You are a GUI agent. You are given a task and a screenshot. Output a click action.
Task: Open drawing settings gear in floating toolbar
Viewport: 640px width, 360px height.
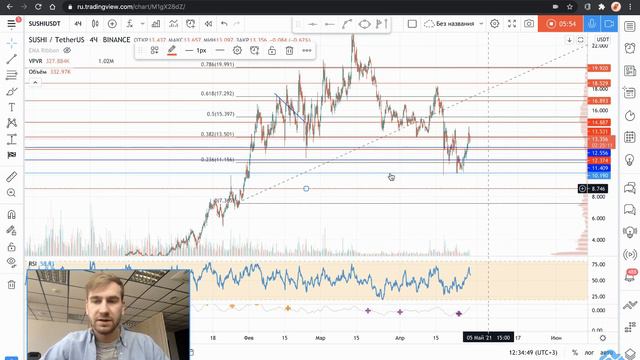coord(237,51)
